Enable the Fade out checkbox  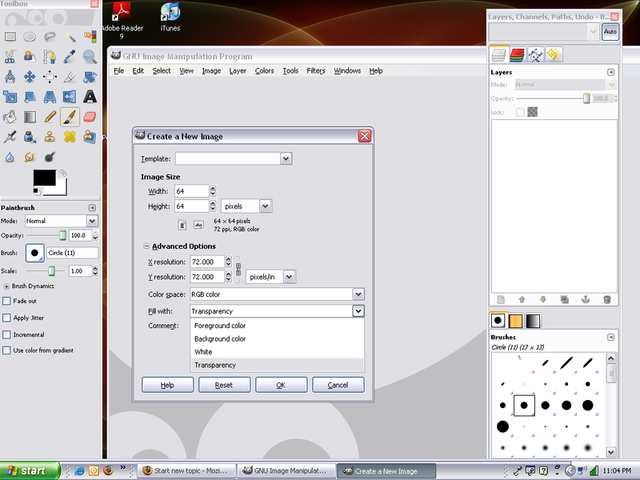[x=7, y=301]
